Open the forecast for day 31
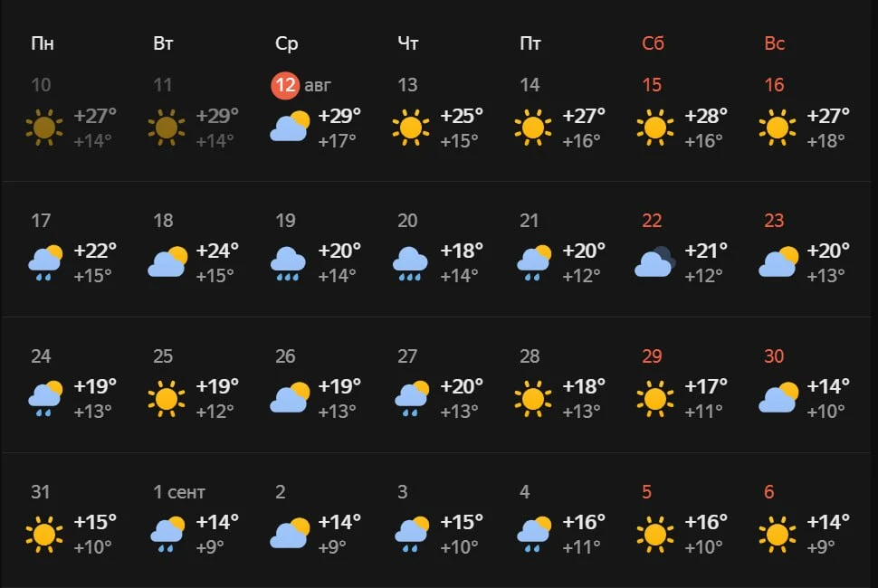878x588 pixels. tap(41, 492)
